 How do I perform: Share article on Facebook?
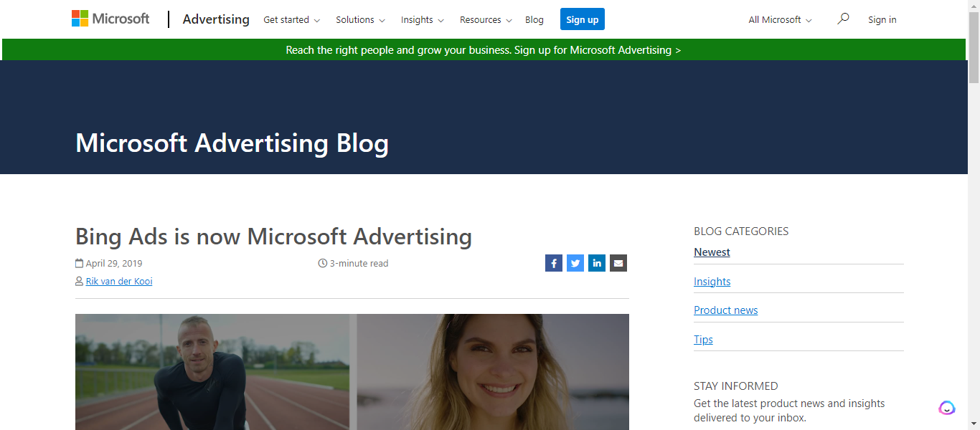click(x=554, y=263)
